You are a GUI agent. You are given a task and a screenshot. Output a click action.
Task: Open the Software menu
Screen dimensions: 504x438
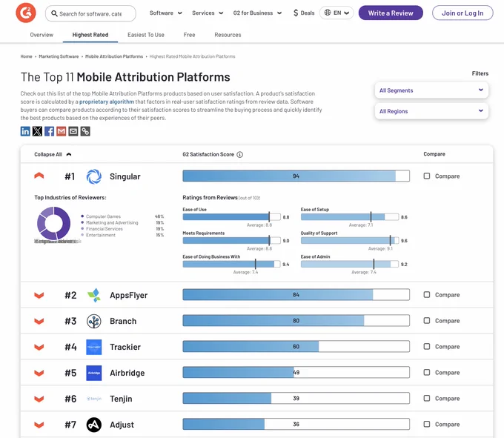[165, 13]
